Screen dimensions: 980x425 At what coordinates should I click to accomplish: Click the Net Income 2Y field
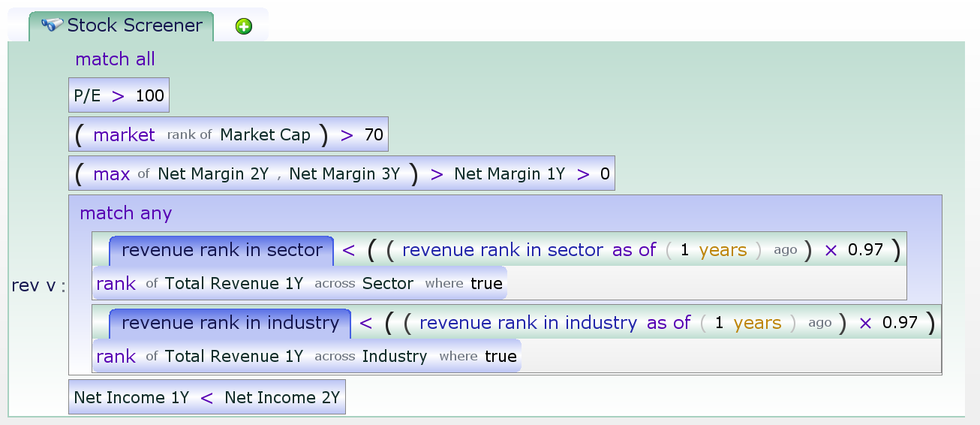pos(282,398)
